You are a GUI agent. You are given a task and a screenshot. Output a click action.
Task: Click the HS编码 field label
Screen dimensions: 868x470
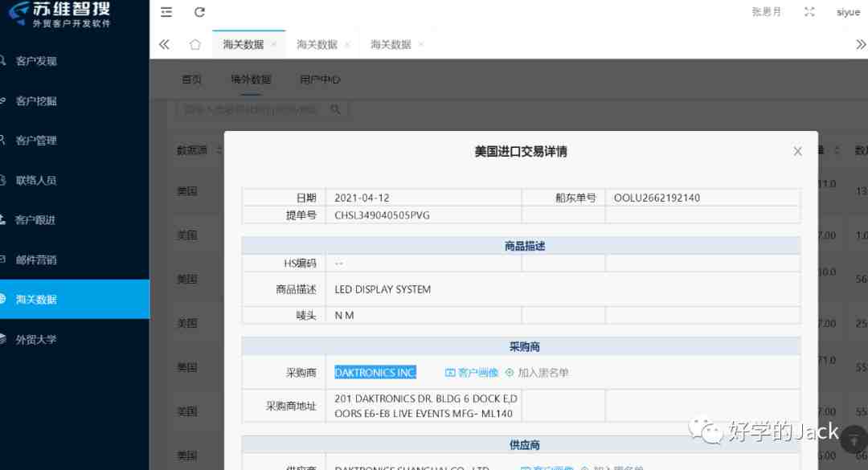(x=300, y=264)
